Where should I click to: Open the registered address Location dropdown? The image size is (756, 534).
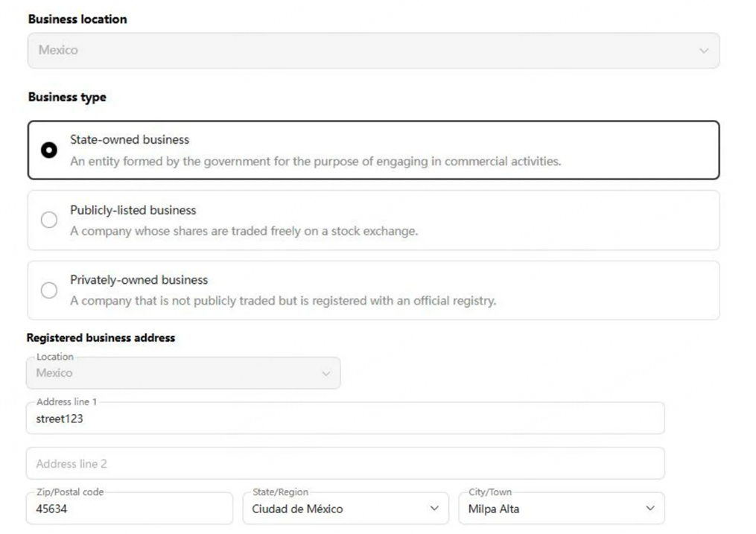click(x=183, y=373)
